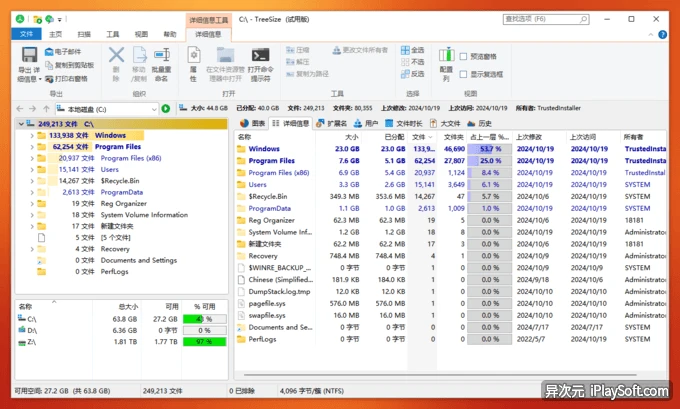Expand Program Files (x86) tree node
The image size is (680, 409).
pyautogui.click(x=32, y=158)
